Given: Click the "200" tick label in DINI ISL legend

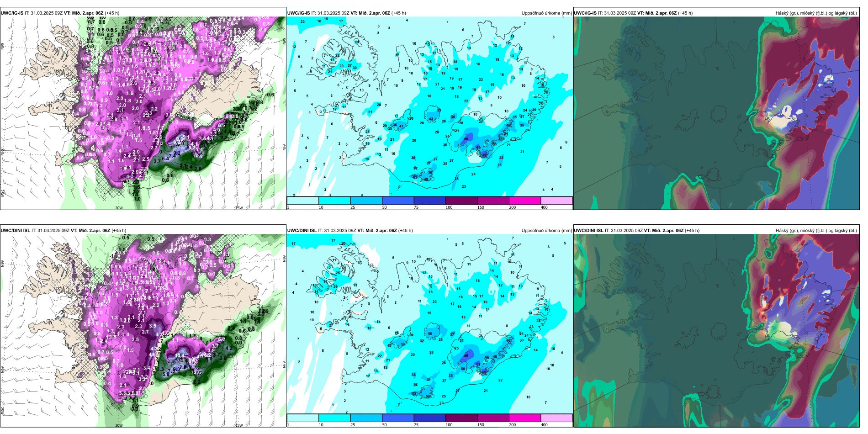Looking at the screenshot, I should 513,425.
